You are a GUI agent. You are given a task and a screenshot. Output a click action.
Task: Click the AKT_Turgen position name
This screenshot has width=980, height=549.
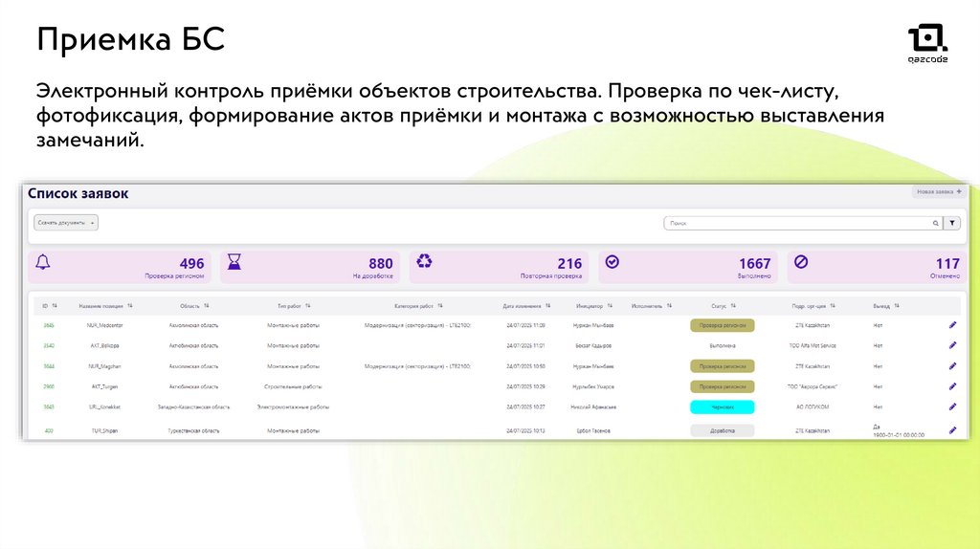[x=104, y=386]
